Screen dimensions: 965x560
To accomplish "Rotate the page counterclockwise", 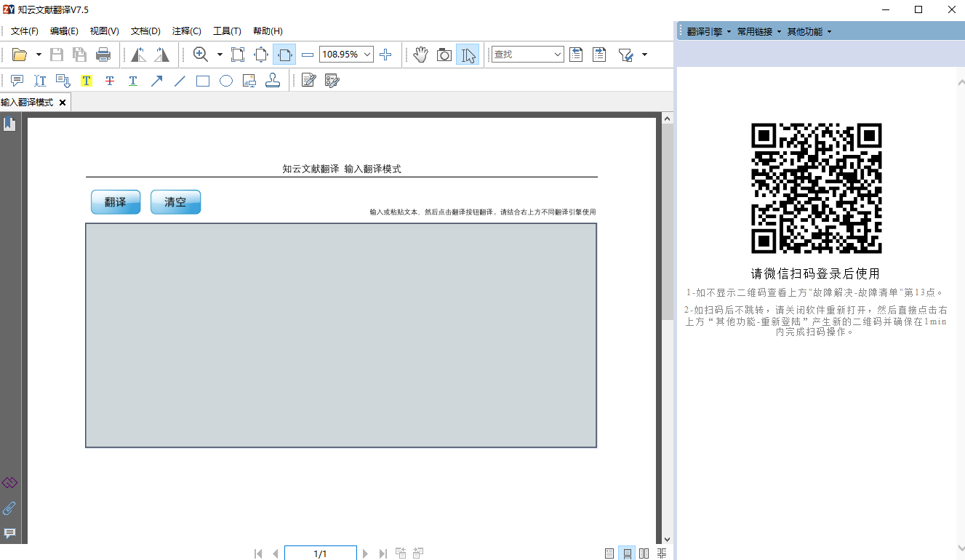I will (x=138, y=55).
